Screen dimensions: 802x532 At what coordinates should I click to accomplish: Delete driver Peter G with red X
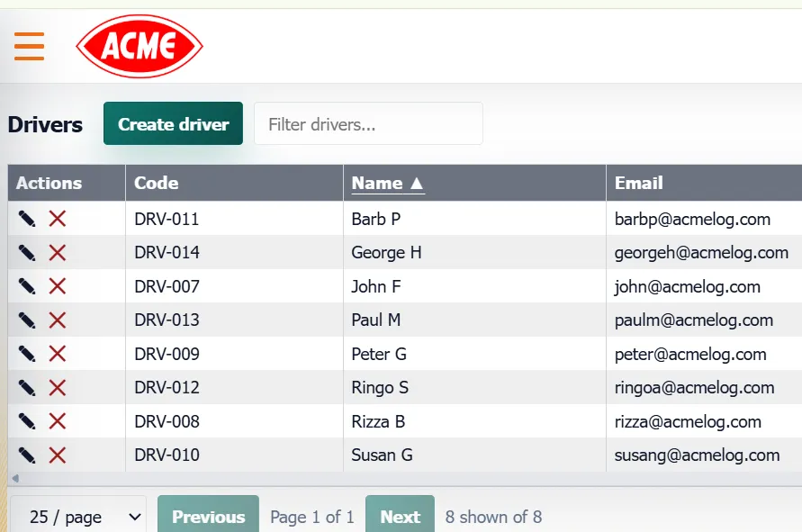point(58,354)
